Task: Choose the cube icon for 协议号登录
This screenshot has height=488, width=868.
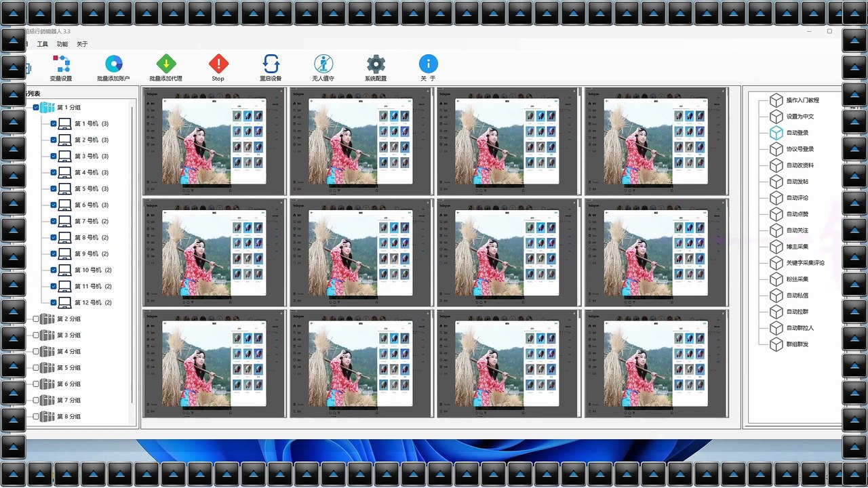Action: 776,149
